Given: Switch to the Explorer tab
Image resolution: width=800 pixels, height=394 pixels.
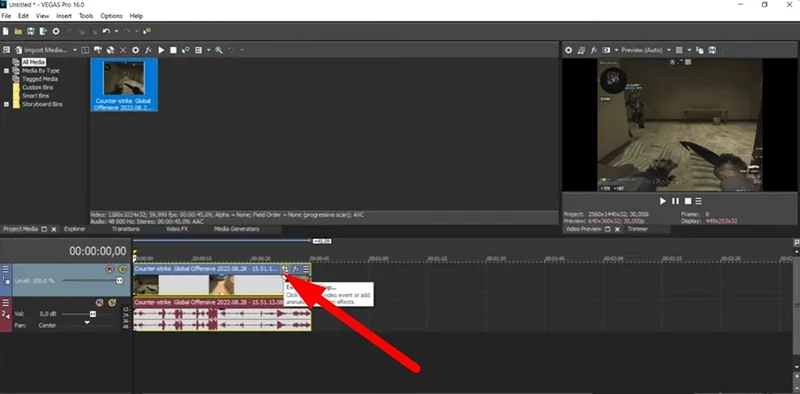Looking at the screenshot, I should click(74, 229).
